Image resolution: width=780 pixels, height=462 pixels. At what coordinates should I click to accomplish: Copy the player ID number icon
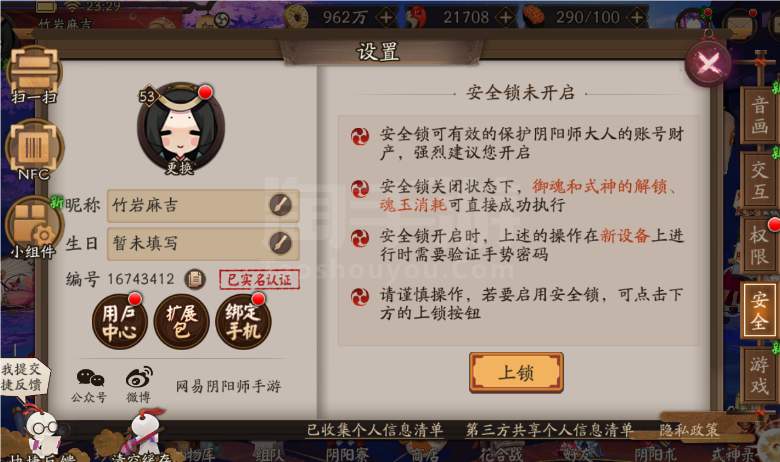click(x=195, y=279)
